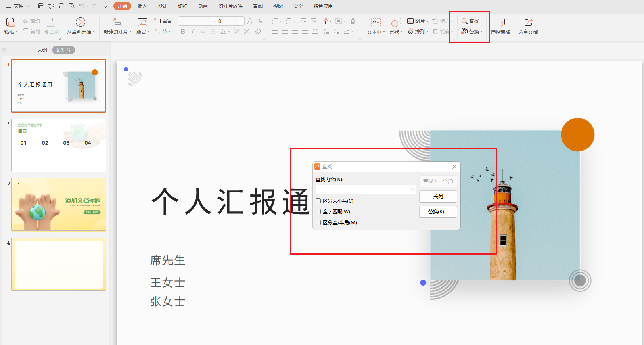Viewport: 644px width, 345px height.
Task: Click the Save icon in quick access toolbar
Action: (41, 6)
